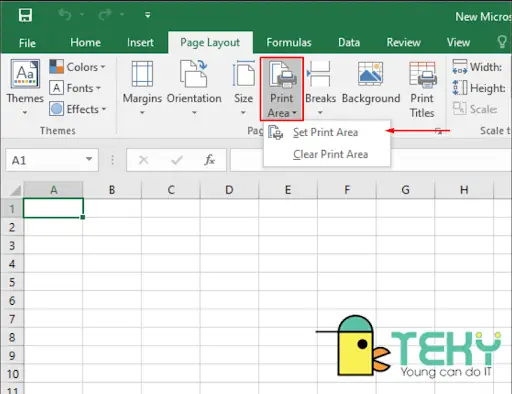Expand the Name Box dropdown arrow

(x=89, y=159)
